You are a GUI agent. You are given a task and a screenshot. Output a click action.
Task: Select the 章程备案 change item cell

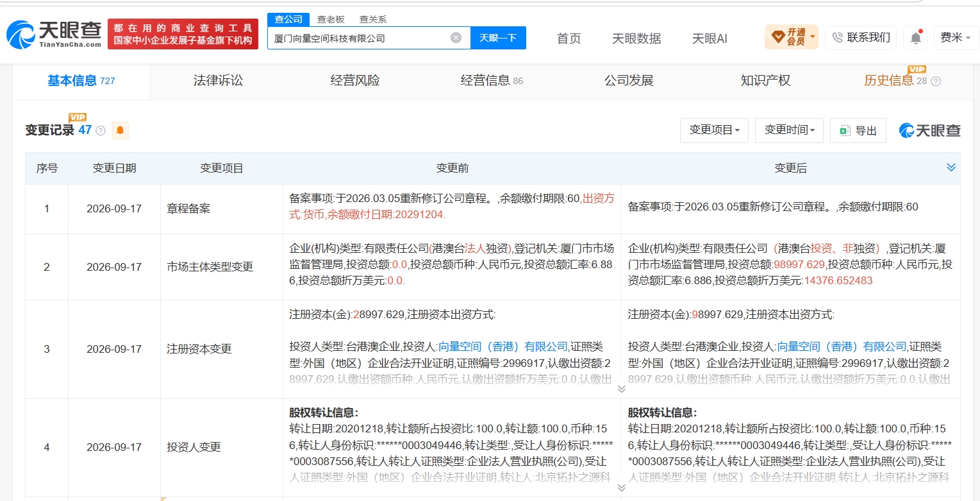[x=222, y=209]
